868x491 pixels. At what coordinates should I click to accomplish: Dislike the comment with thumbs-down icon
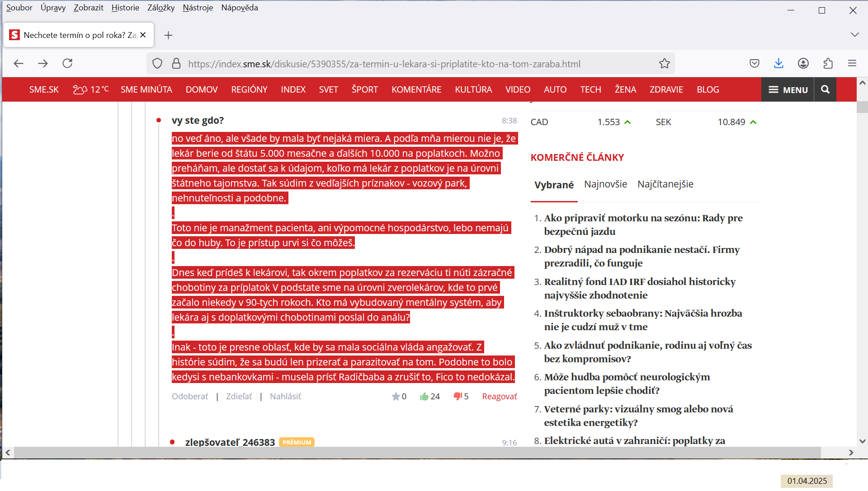click(458, 397)
